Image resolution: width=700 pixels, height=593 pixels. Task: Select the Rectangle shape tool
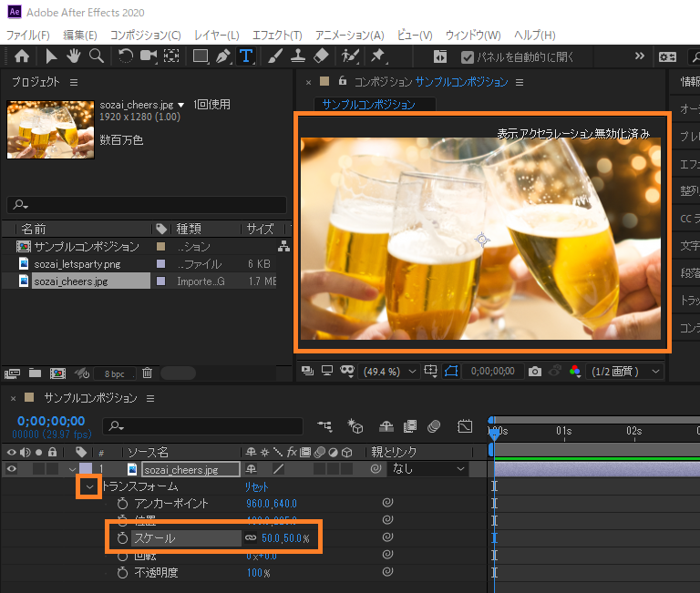tap(201, 56)
